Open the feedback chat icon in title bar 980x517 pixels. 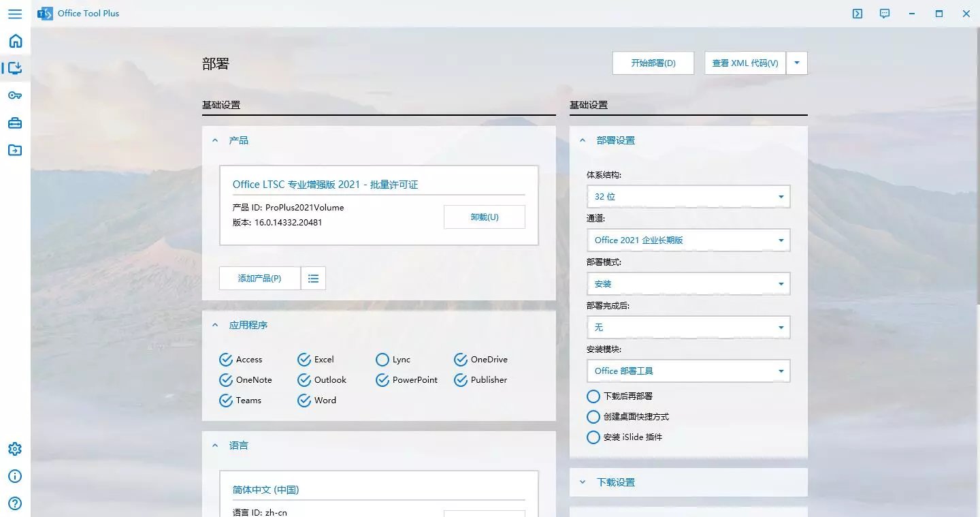click(x=884, y=13)
